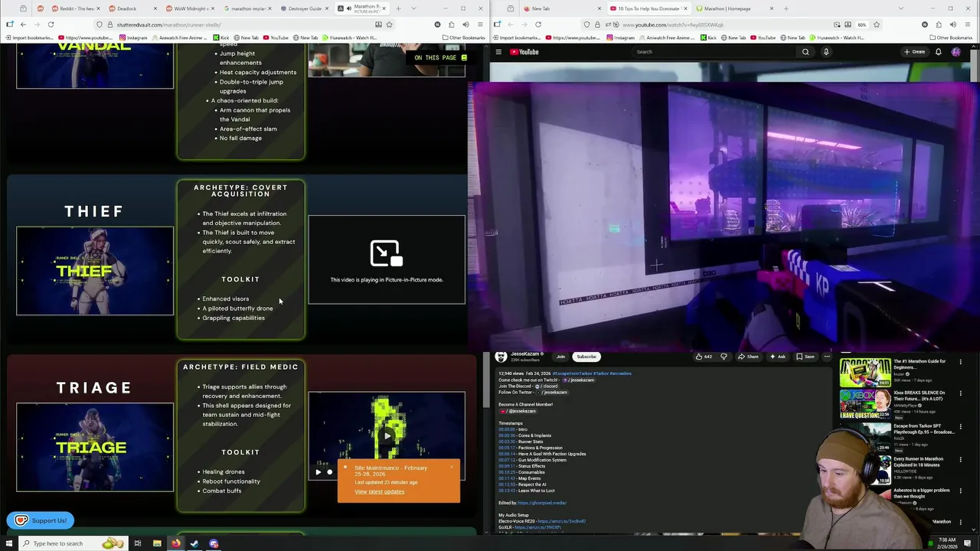The height and width of the screenshot is (551, 980).
Task: Bookmark the YouTube page with star
Action: click(x=877, y=24)
